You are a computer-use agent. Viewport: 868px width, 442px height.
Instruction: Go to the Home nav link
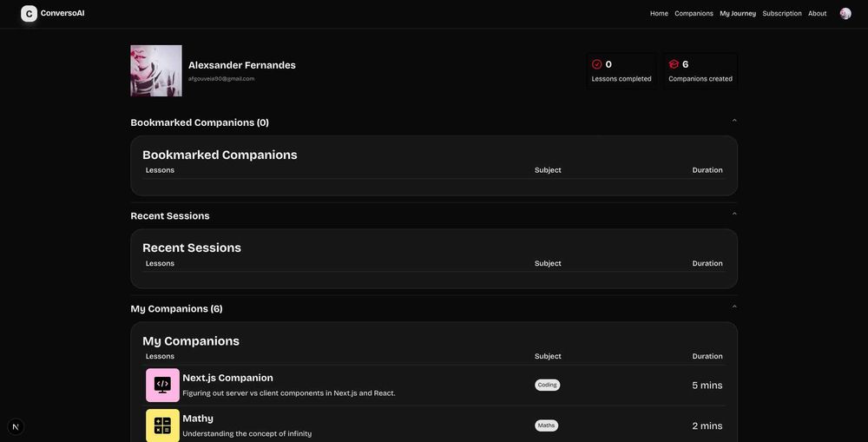click(x=659, y=13)
